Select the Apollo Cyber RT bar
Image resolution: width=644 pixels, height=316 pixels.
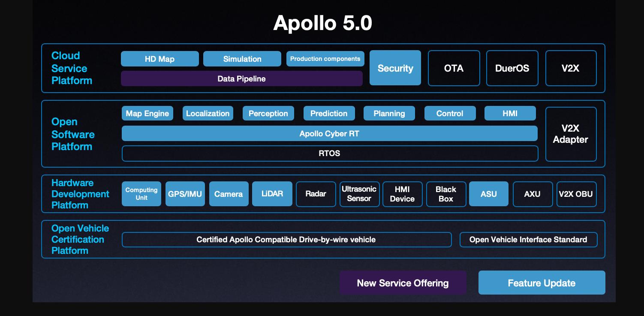(x=329, y=133)
